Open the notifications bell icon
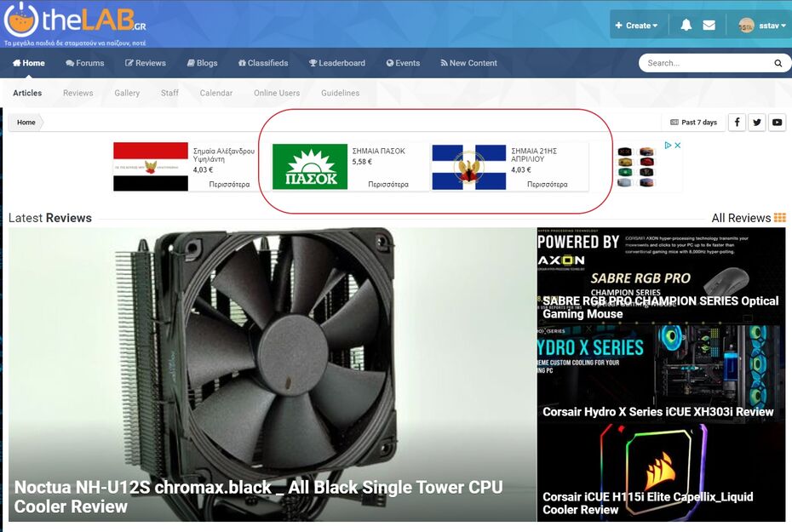Screen dimensions: 792x532 [x=686, y=25]
